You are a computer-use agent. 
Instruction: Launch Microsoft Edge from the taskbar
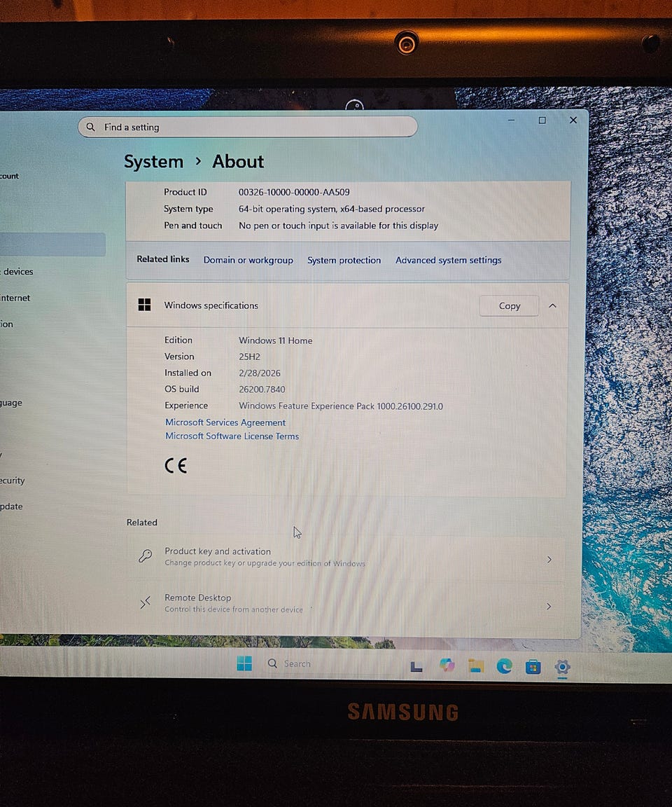[505, 666]
